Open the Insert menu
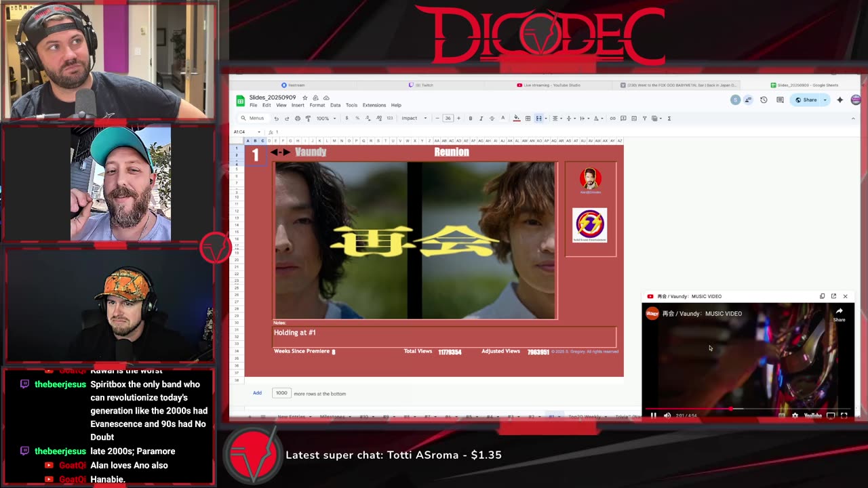The height and width of the screenshot is (488, 868). point(298,105)
